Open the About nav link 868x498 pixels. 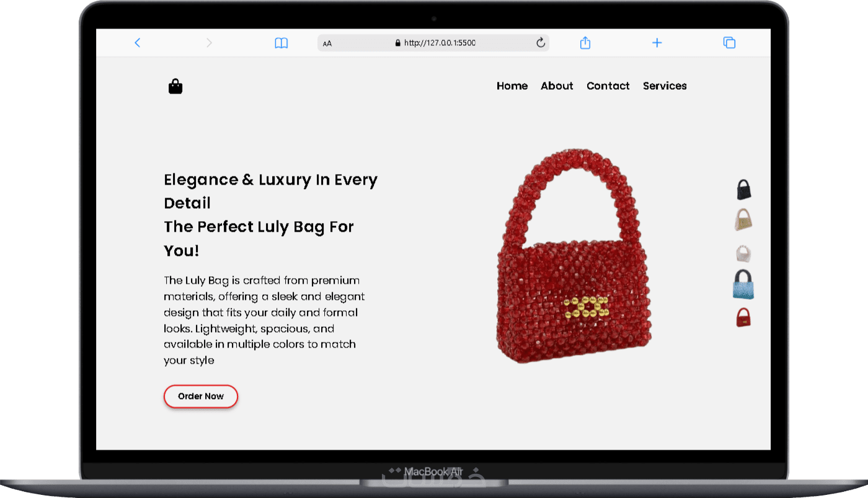[x=557, y=86]
